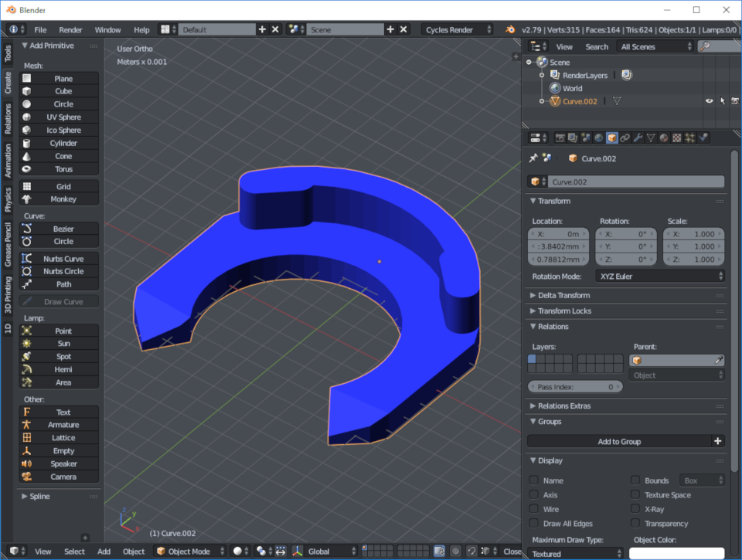Viewport: 742px width, 560px height.
Task: Open the Modifiers tab (wrench icon)
Action: [638, 138]
